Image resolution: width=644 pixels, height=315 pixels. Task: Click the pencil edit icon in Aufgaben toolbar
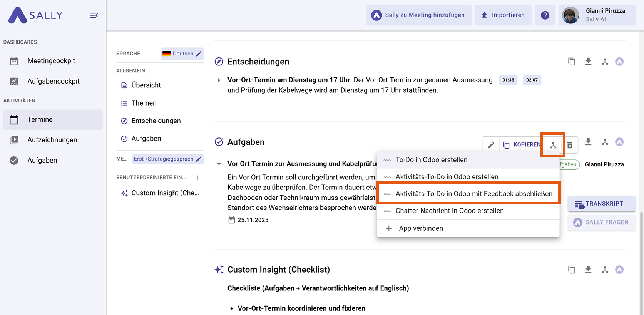491,145
